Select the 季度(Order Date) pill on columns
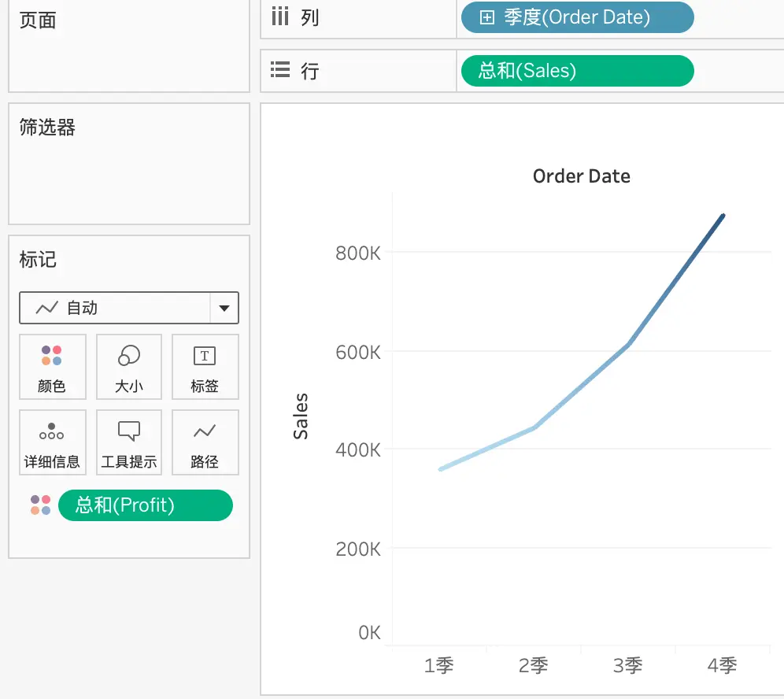 tap(578, 17)
